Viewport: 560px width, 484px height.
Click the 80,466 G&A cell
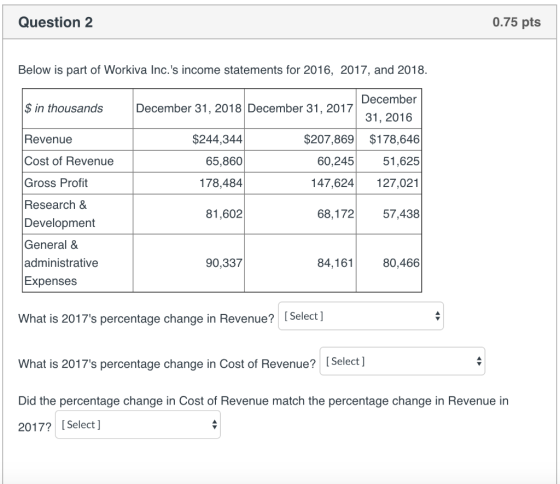click(x=389, y=263)
